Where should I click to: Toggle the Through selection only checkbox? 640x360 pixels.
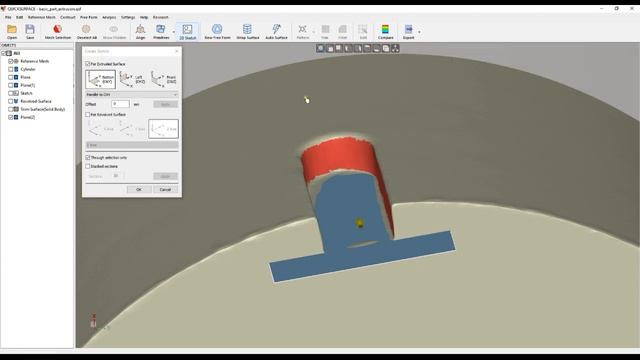[x=88, y=158]
